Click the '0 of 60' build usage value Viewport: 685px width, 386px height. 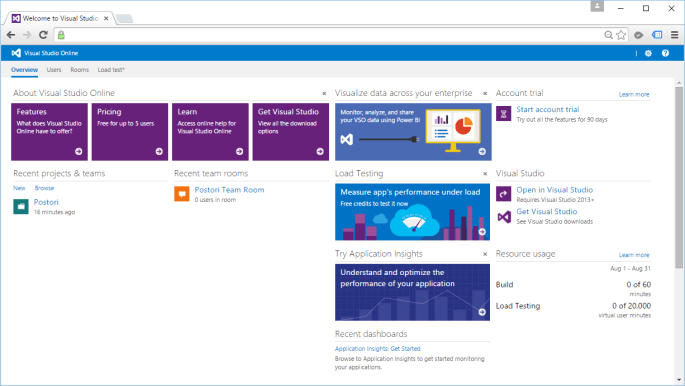(x=639, y=285)
